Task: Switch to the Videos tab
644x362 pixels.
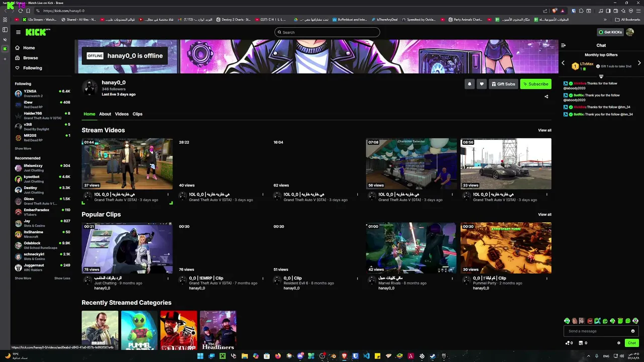Action: [122, 114]
